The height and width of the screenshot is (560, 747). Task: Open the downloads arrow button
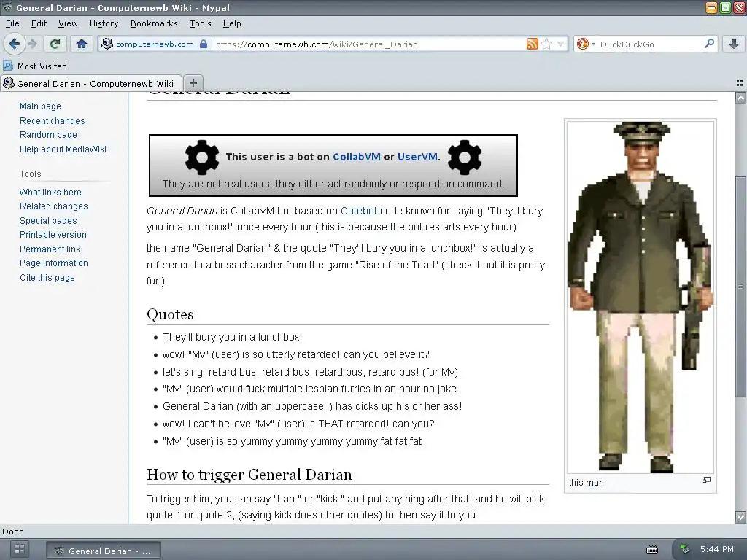click(x=734, y=44)
